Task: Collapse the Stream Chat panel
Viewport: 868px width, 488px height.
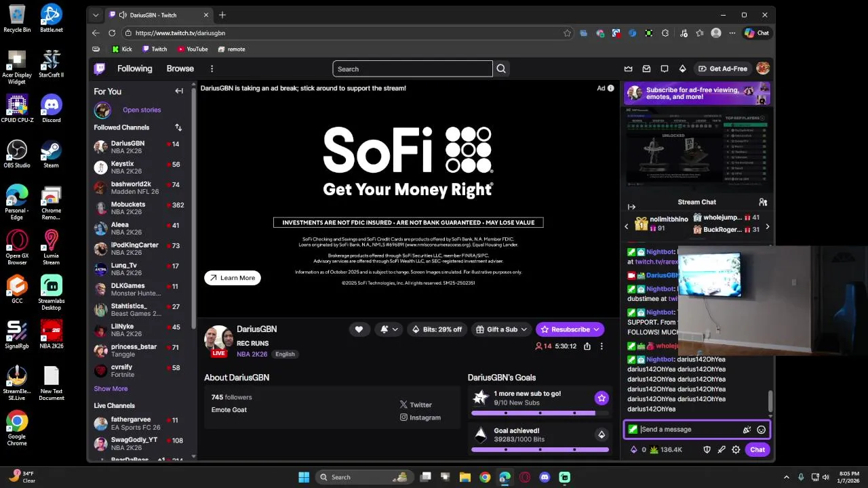Action: [631, 207]
